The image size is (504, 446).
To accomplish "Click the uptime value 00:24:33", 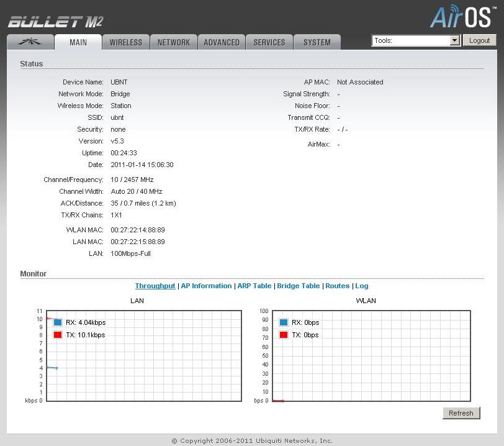I will pyautogui.click(x=124, y=153).
